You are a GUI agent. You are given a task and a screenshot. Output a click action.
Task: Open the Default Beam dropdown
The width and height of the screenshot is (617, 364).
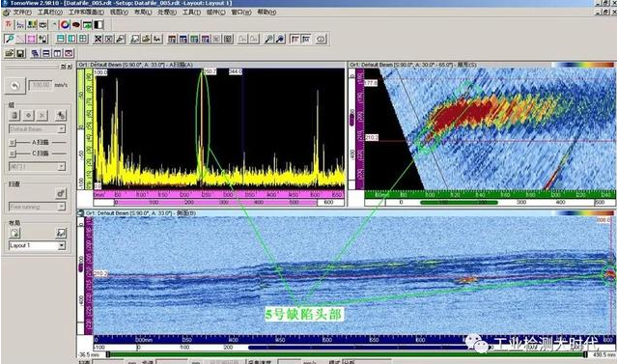point(38,129)
